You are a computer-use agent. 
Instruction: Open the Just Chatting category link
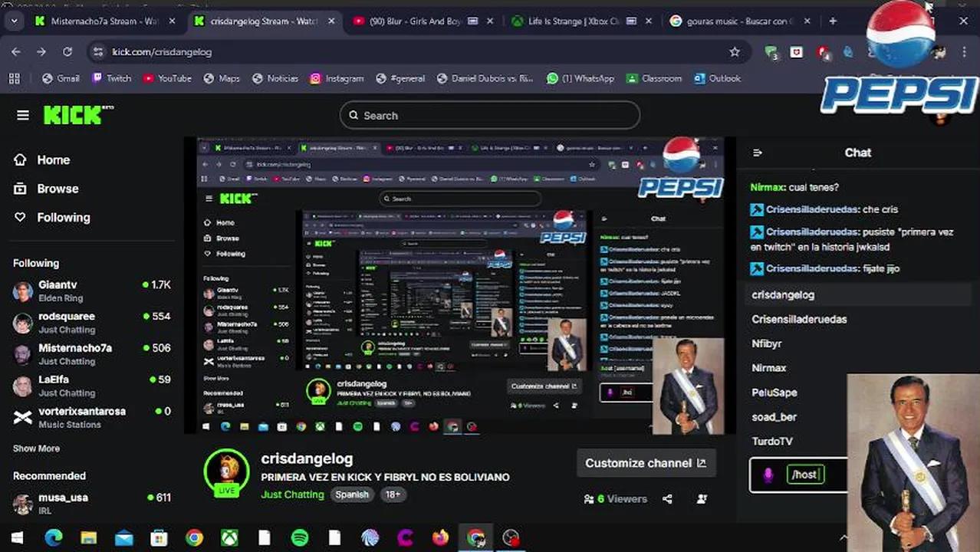pos(292,495)
